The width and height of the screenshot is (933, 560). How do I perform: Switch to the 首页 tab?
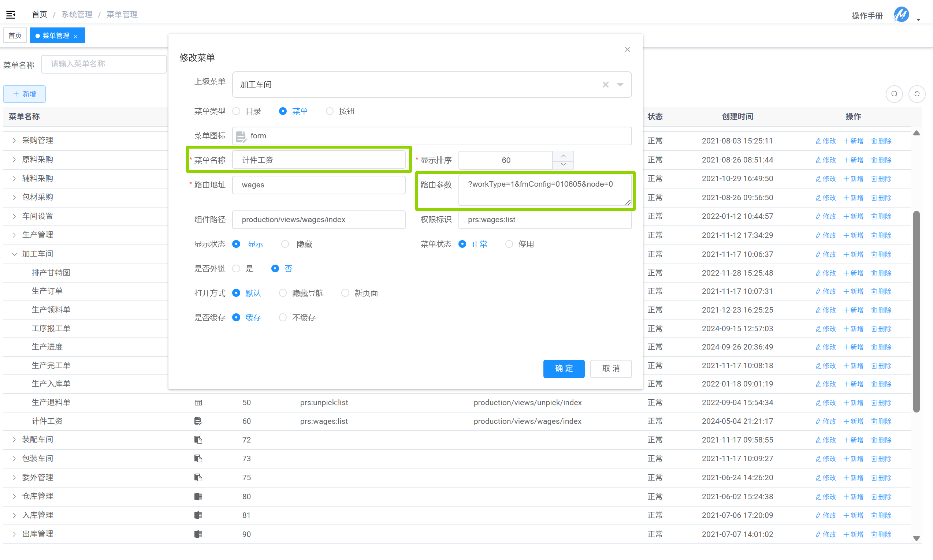15,36
